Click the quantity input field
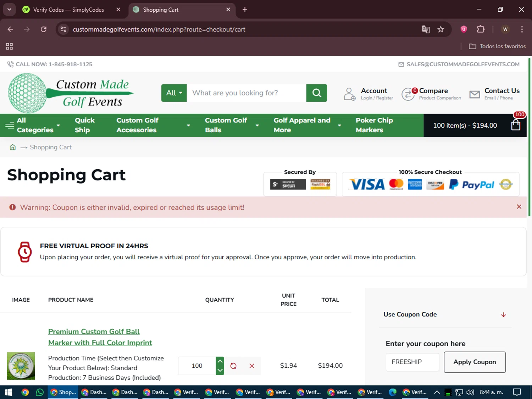 click(x=197, y=366)
